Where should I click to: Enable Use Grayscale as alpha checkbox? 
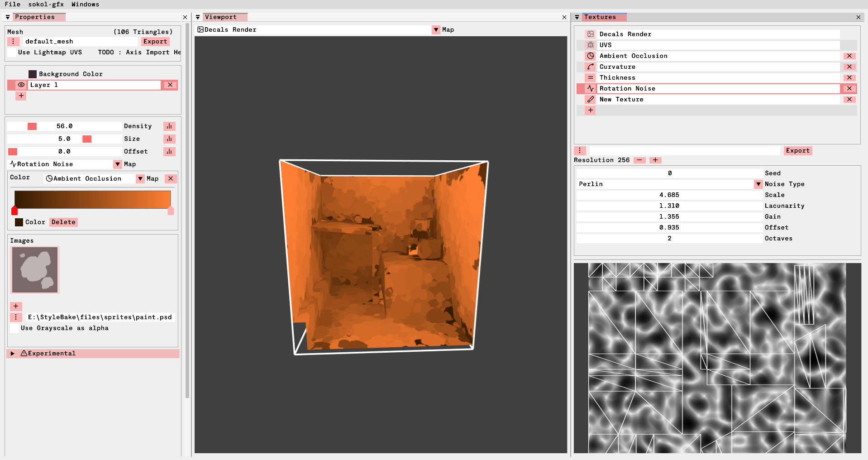15,328
